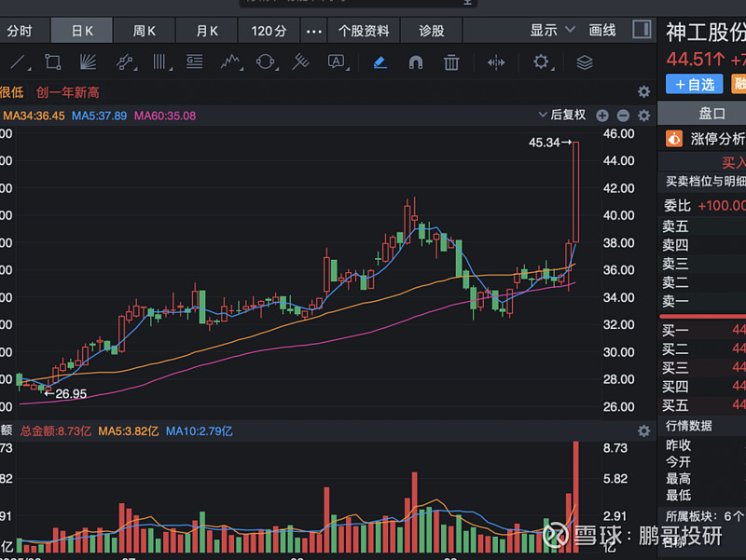This screenshot has width=746, height=560.
Task: Activate the eraser highlight tool
Action: click(380, 62)
